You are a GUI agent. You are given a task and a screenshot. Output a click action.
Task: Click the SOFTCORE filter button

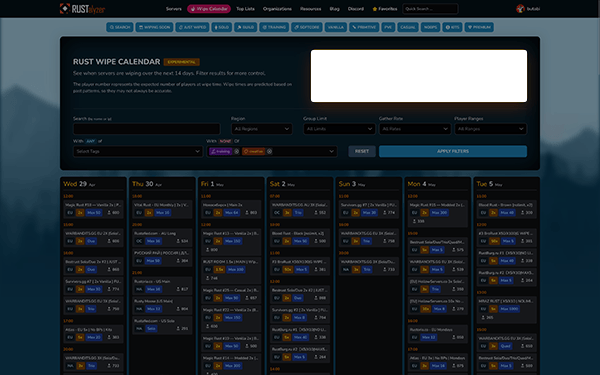(x=307, y=27)
